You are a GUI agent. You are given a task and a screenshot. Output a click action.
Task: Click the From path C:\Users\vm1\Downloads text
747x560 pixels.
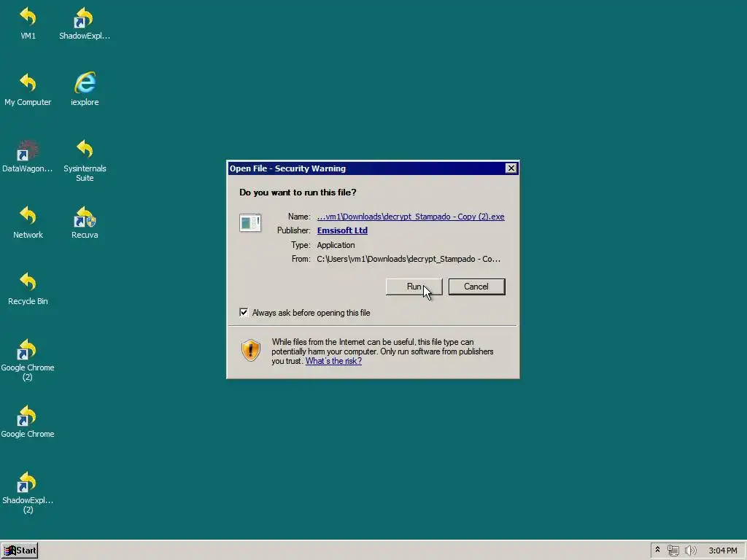click(409, 259)
